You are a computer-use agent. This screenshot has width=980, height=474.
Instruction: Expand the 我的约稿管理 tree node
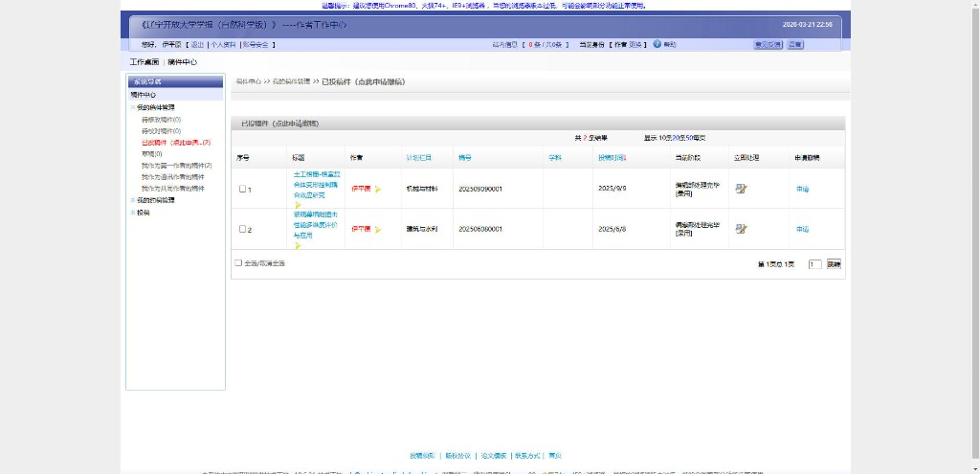133,200
